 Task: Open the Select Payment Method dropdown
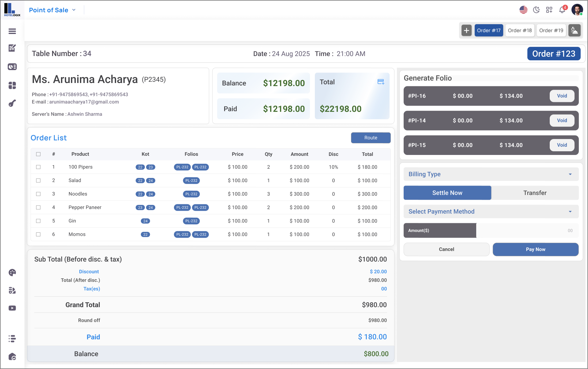491,212
